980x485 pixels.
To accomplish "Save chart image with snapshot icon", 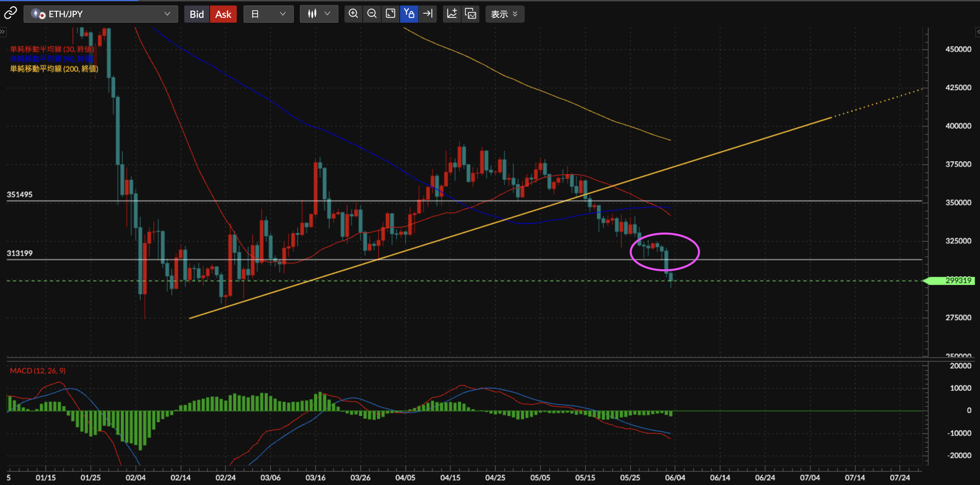I will [x=470, y=14].
